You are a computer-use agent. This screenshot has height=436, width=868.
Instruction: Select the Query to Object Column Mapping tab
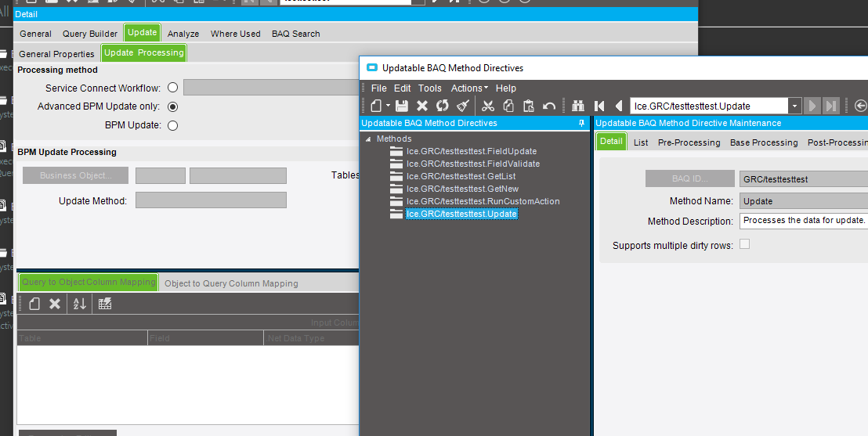89,282
